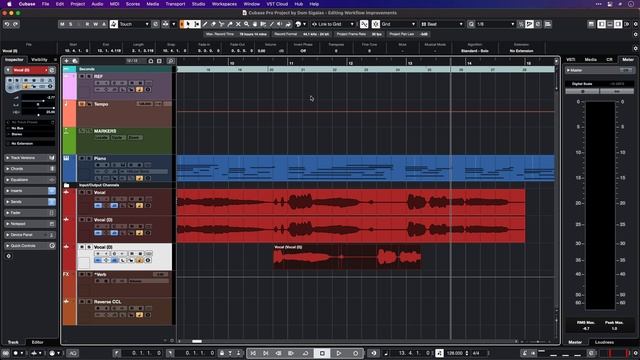Expand the Track Versions inspector section
The image size is (640, 360).
[x=30, y=158]
